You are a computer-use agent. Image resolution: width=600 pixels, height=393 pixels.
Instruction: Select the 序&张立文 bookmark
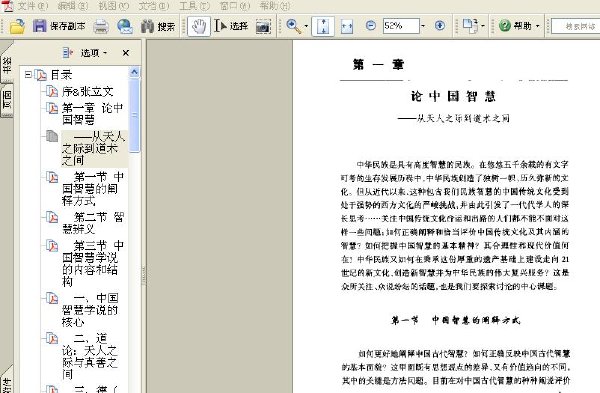tap(88, 91)
